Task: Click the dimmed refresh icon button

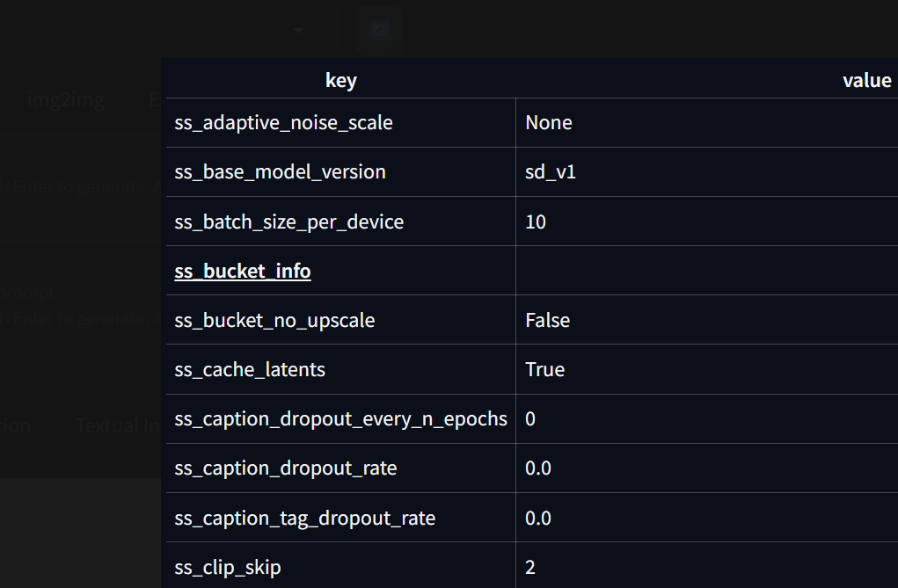Action: point(379,30)
